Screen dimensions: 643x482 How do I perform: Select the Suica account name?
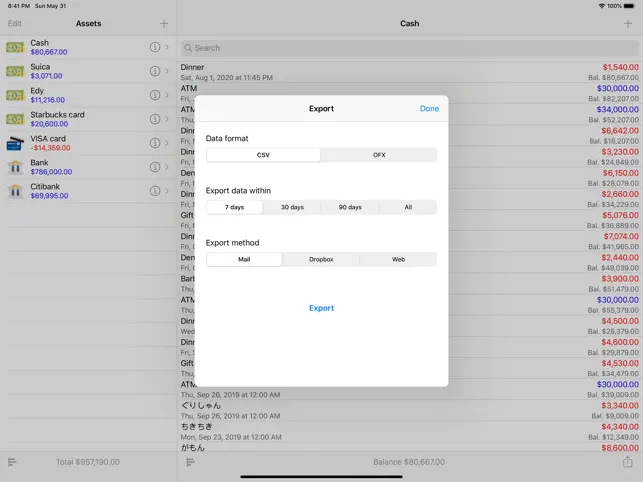tap(40, 66)
